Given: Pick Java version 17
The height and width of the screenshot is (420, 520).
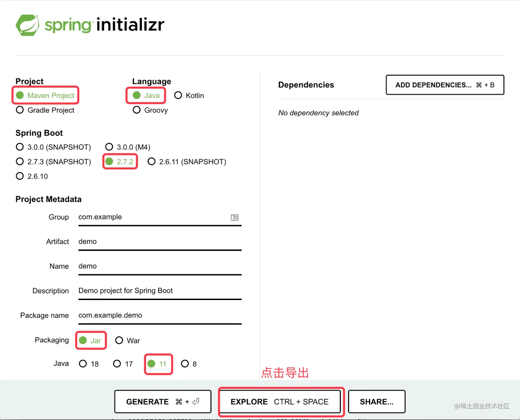Looking at the screenshot, I should pyautogui.click(x=123, y=364).
